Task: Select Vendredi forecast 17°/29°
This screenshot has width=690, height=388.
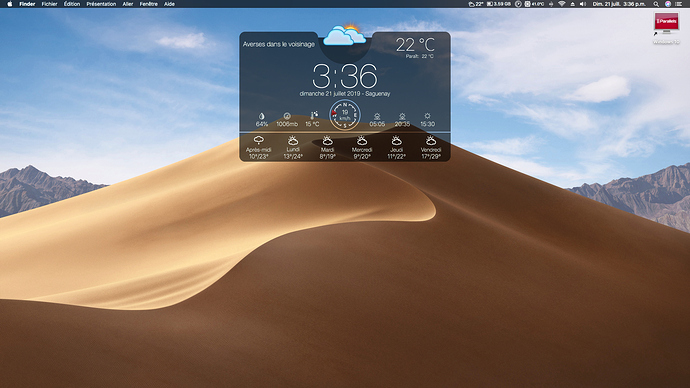Action: click(431, 147)
